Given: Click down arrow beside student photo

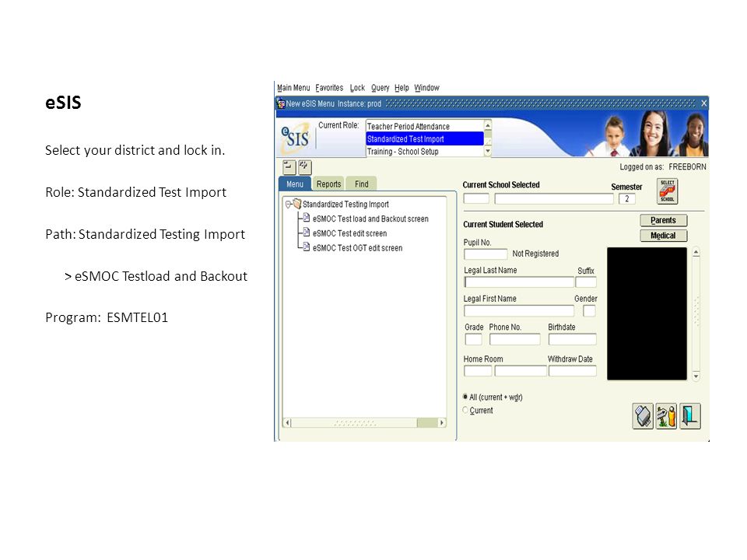Looking at the screenshot, I should (696, 376).
